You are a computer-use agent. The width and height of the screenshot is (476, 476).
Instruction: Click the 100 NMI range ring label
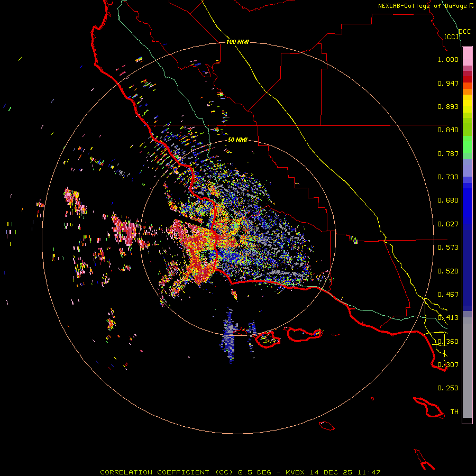237,42
